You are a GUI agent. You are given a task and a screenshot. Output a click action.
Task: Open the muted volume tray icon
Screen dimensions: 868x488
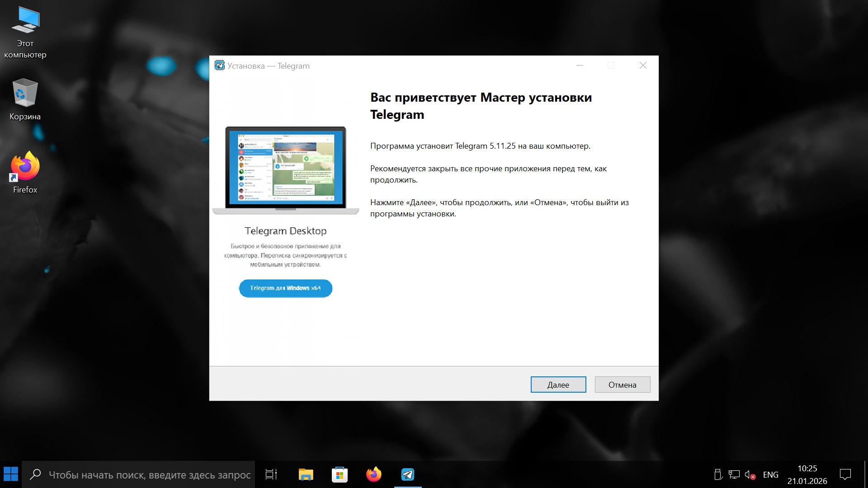(x=750, y=475)
